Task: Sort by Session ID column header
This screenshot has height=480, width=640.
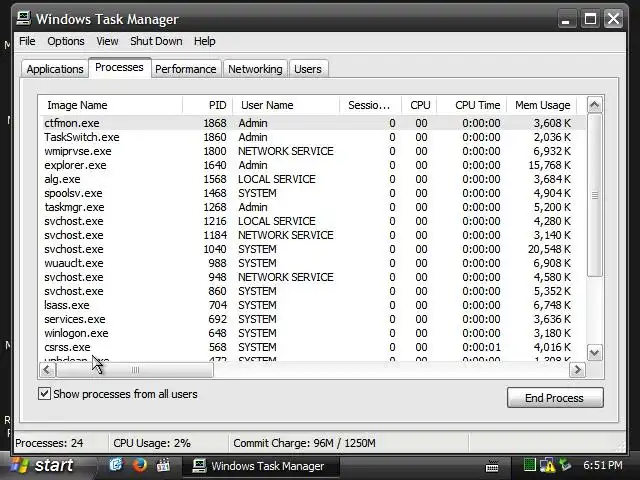Action: (371, 105)
